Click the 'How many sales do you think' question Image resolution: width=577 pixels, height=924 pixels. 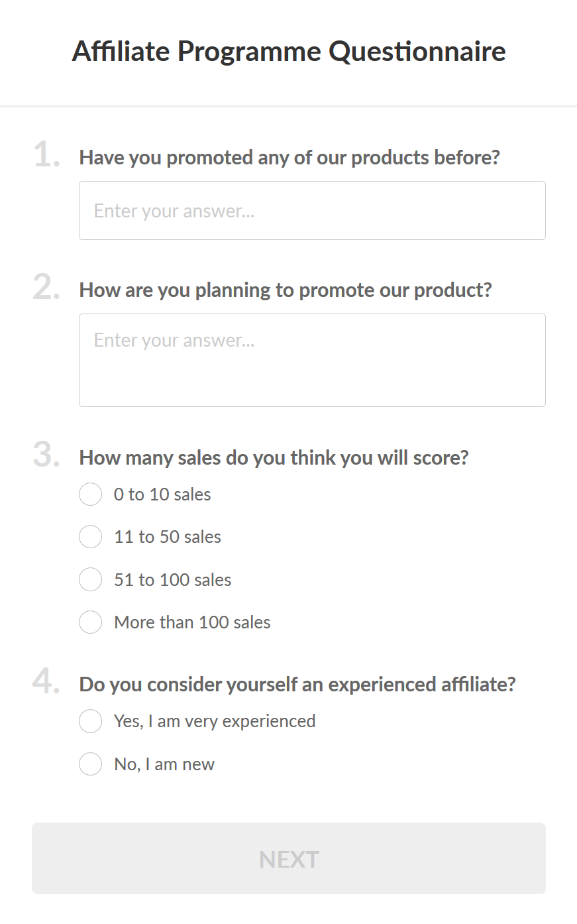[x=274, y=458]
